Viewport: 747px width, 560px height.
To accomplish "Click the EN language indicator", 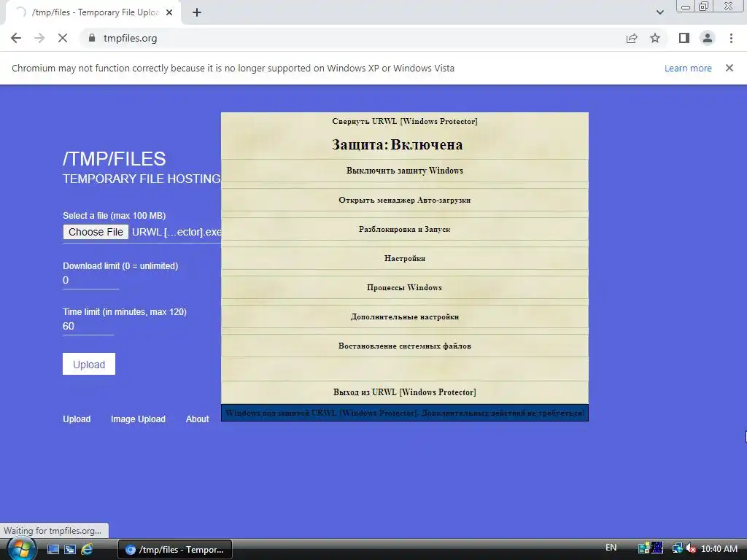I will click(611, 548).
